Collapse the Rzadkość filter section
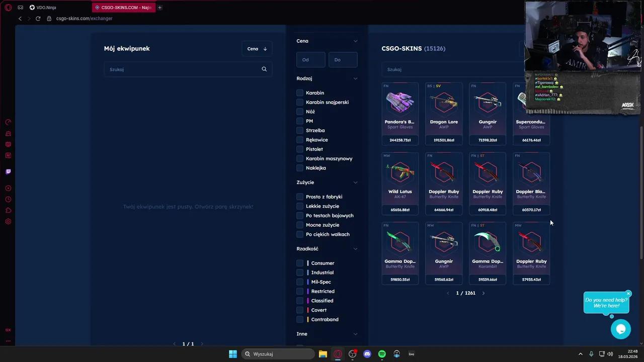 click(x=355, y=249)
